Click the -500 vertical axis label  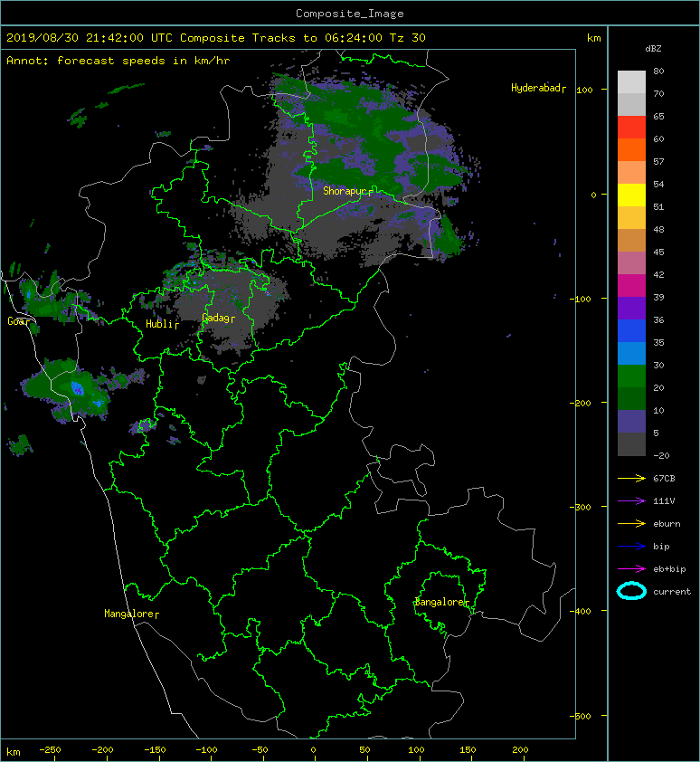click(x=581, y=717)
